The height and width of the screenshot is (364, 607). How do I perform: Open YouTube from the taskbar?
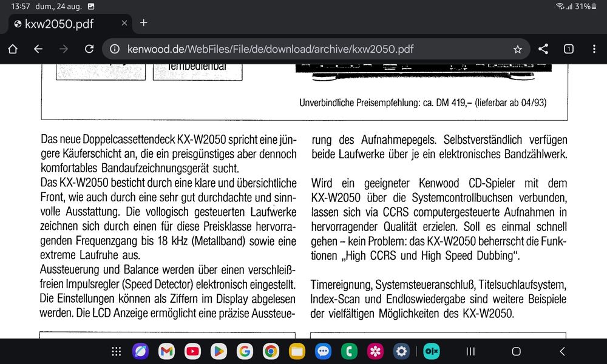point(192,351)
